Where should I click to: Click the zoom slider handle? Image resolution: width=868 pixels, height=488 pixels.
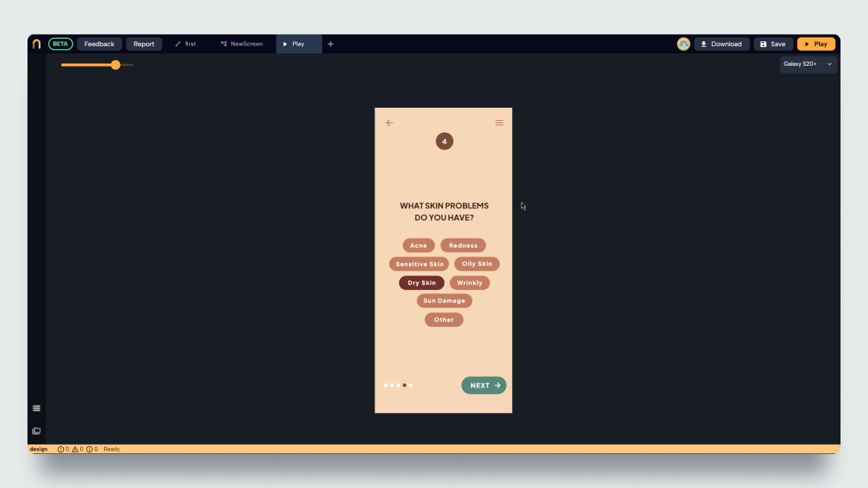pos(116,65)
